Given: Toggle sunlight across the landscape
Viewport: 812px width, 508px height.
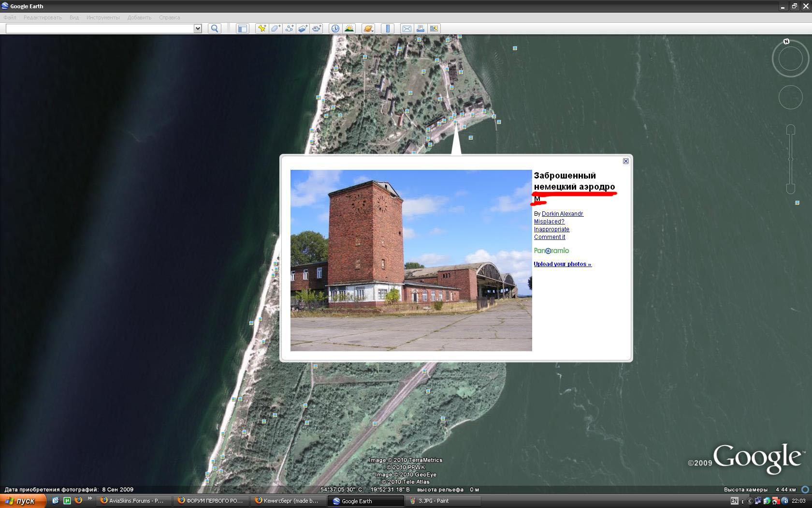Looking at the screenshot, I should (349, 29).
